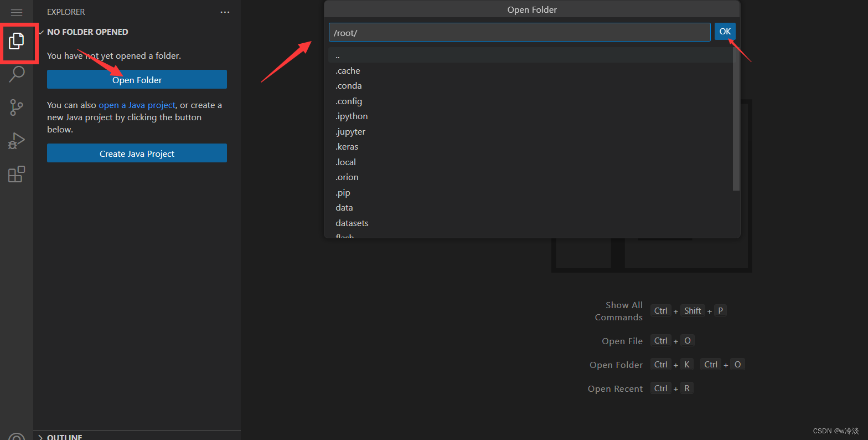Screen dimensions: 868x440
Task: Open the Source Control view icon
Action: click(17, 108)
